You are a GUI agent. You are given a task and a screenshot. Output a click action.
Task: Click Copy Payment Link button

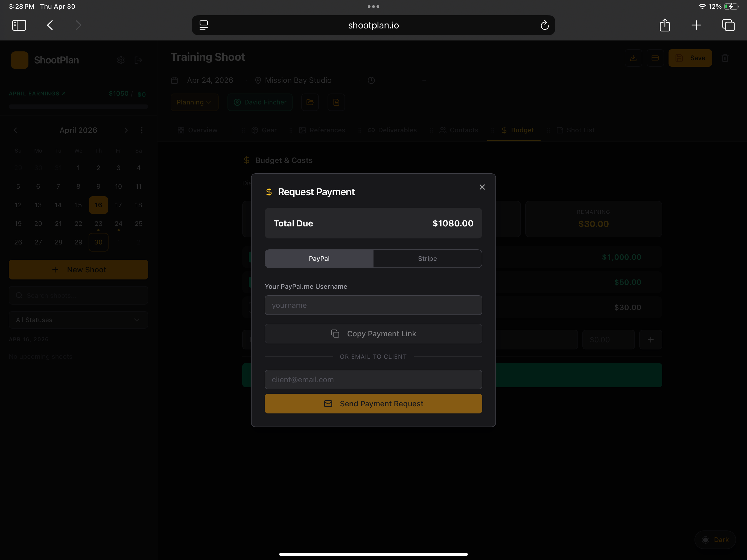pos(373,334)
